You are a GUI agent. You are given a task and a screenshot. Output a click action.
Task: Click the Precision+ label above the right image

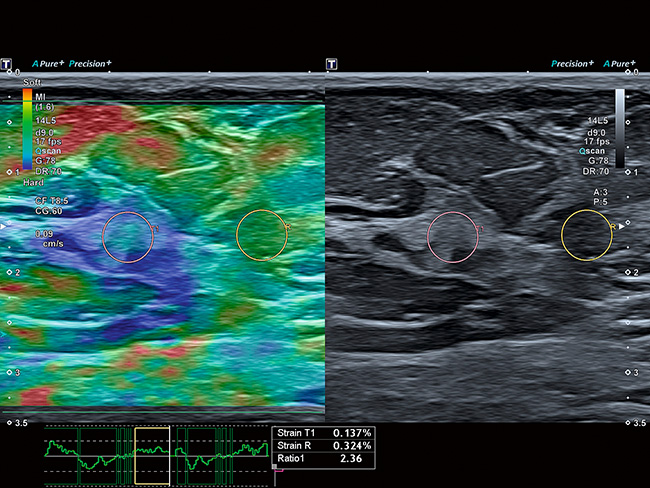[x=572, y=64]
